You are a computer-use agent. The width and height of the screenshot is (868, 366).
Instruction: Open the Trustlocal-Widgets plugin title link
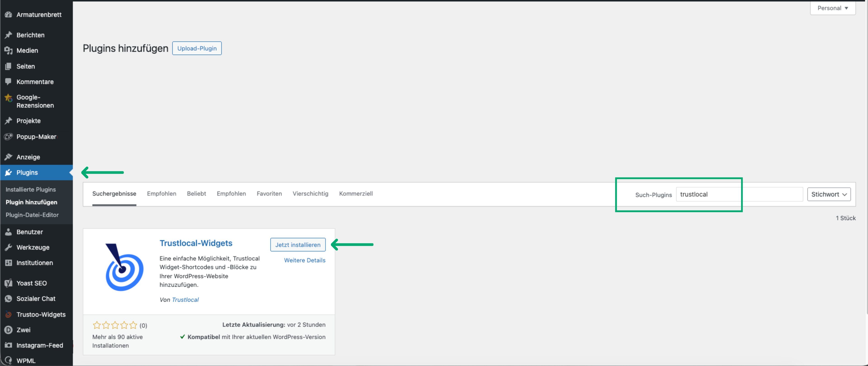pos(196,243)
